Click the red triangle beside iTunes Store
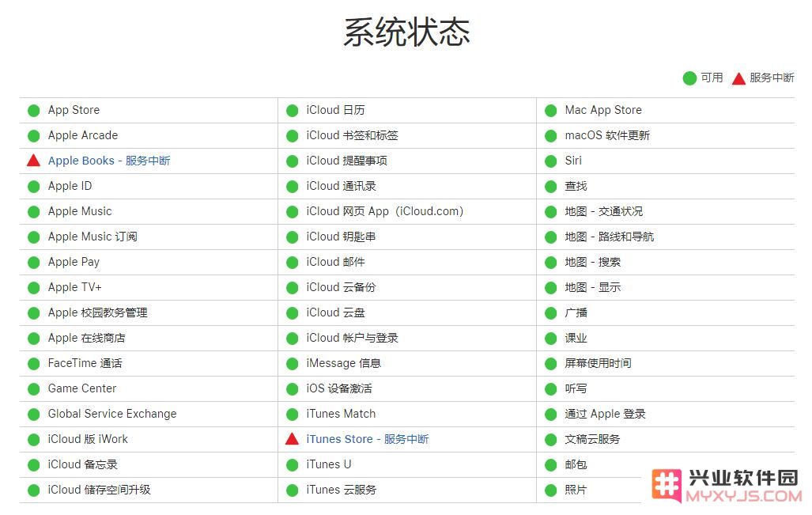Screen dimensions: 812x515 [x=292, y=439]
